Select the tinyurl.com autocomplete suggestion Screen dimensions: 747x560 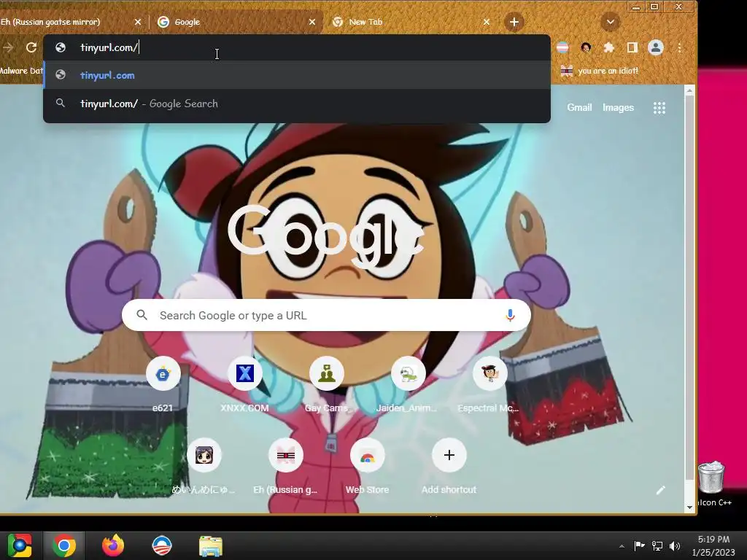point(297,75)
